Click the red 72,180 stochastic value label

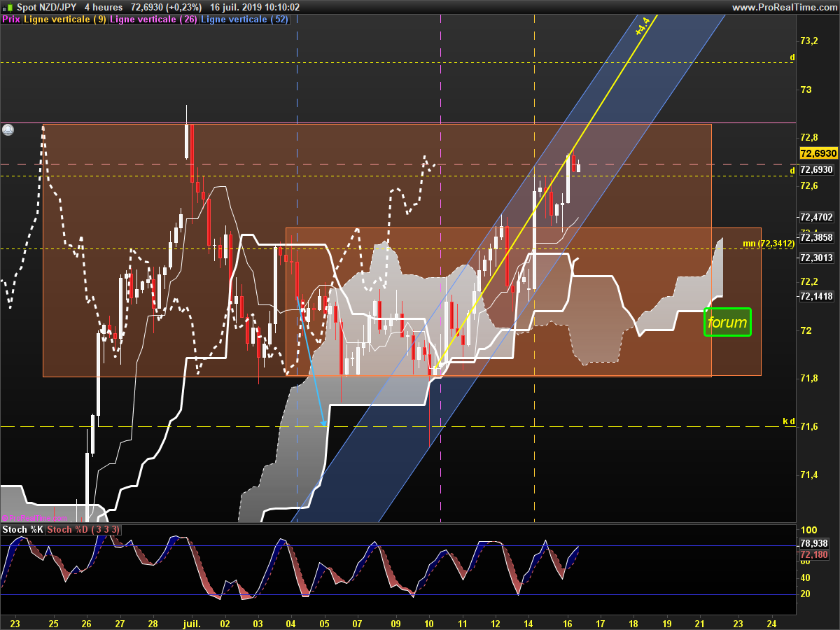pos(814,554)
